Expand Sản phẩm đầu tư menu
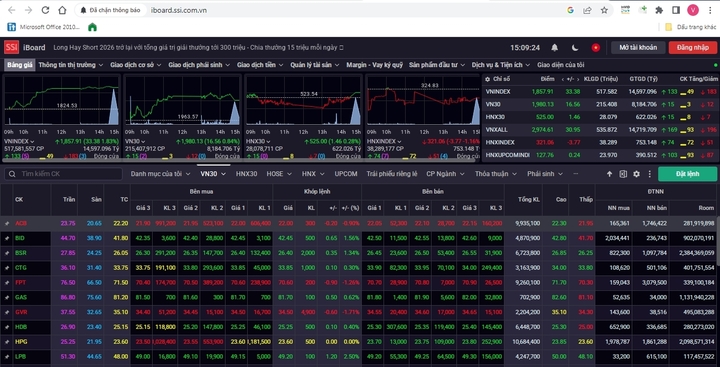Viewport: 720px width, 367px height. pyautogui.click(x=437, y=65)
